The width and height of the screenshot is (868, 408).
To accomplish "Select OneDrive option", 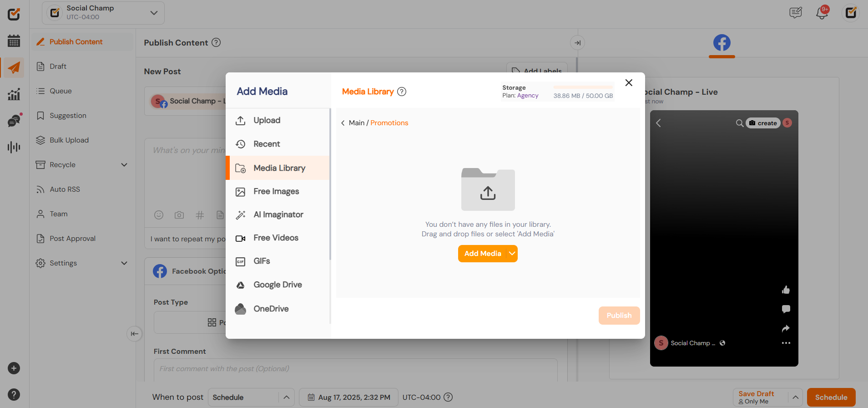I will point(278,309).
